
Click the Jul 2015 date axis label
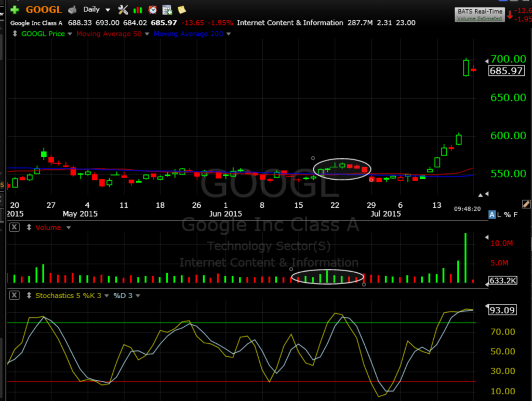tap(385, 213)
